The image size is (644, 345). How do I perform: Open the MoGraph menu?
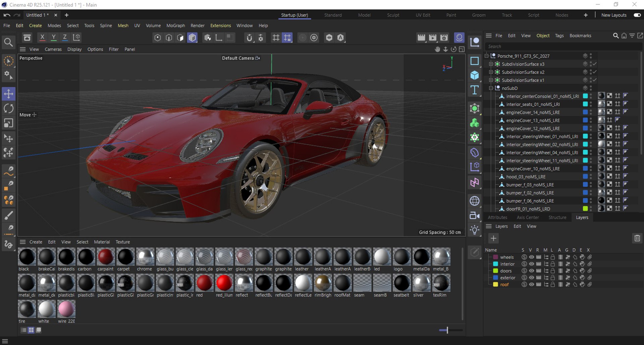point(175,25)
